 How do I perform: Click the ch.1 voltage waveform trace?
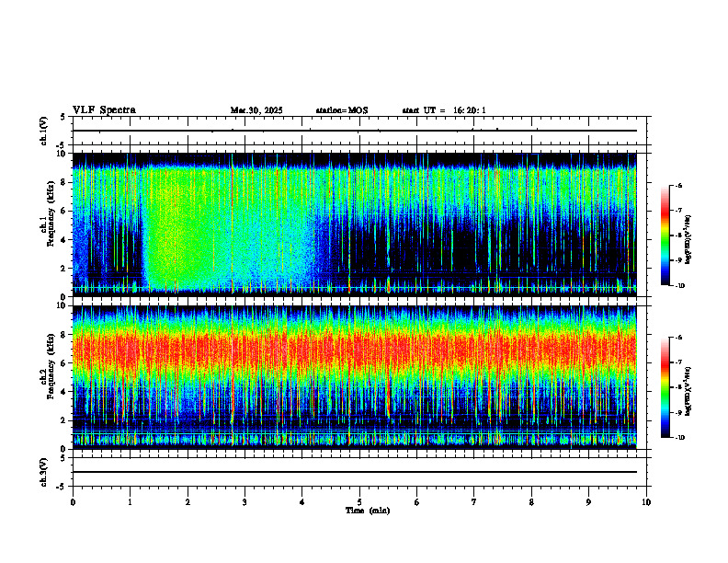(354, 131)
